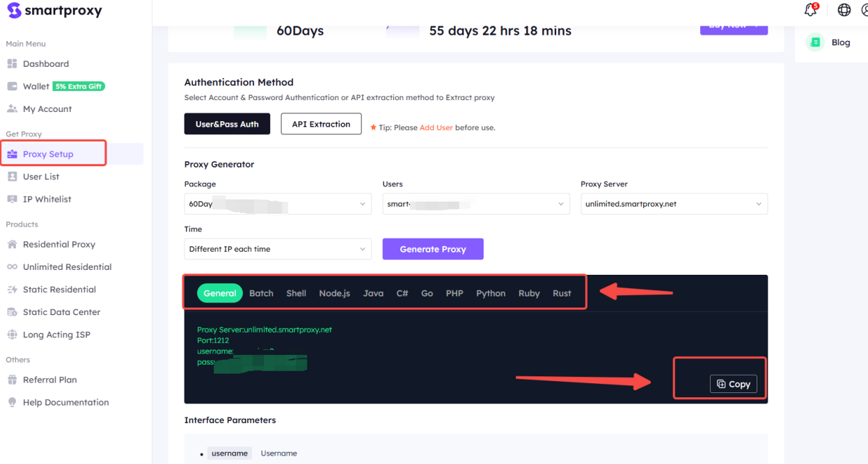Open the Time rotation dropdown
Screen dimensions: 868x464
tap(278, 249)
